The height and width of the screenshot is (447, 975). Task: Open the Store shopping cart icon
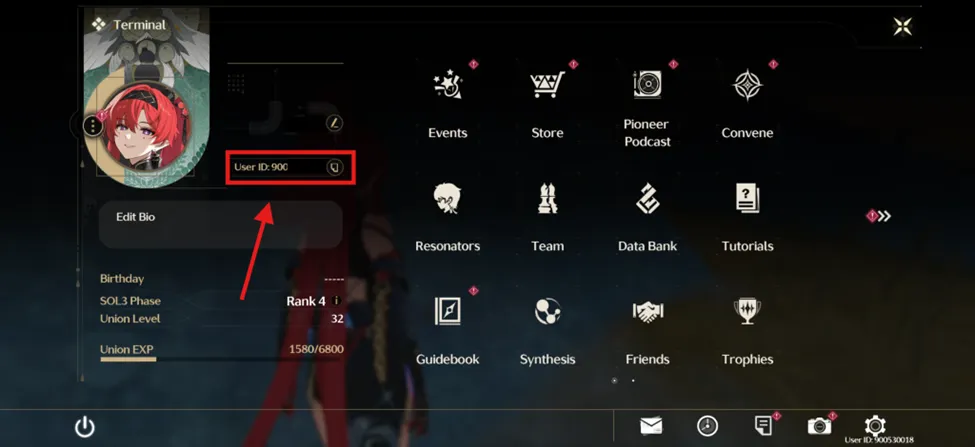[547, 85]
